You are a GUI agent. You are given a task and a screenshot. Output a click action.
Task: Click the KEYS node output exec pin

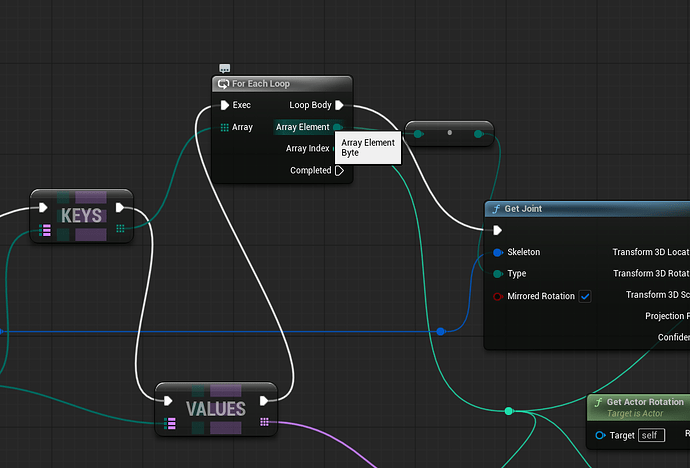[x=120, y=207]
